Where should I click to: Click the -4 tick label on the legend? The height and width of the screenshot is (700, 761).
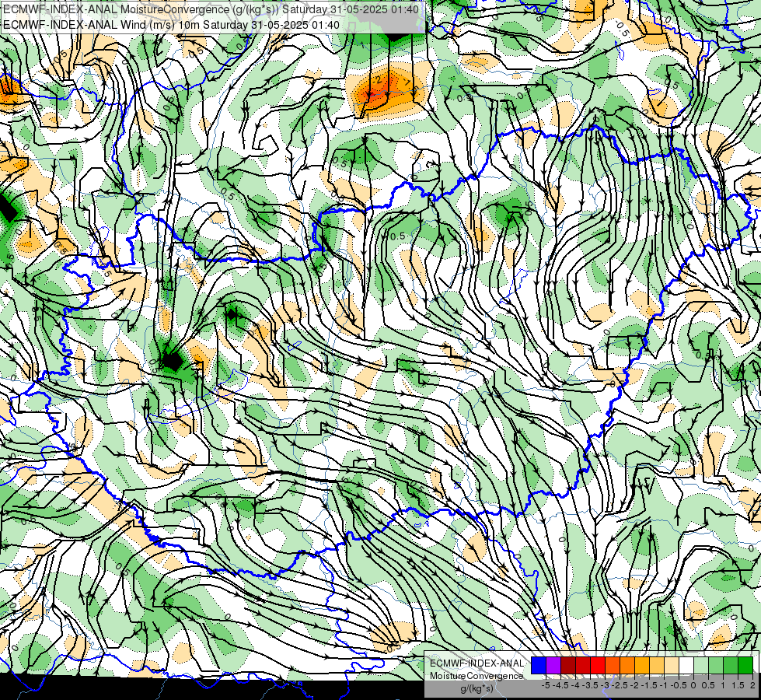[575, 685]
